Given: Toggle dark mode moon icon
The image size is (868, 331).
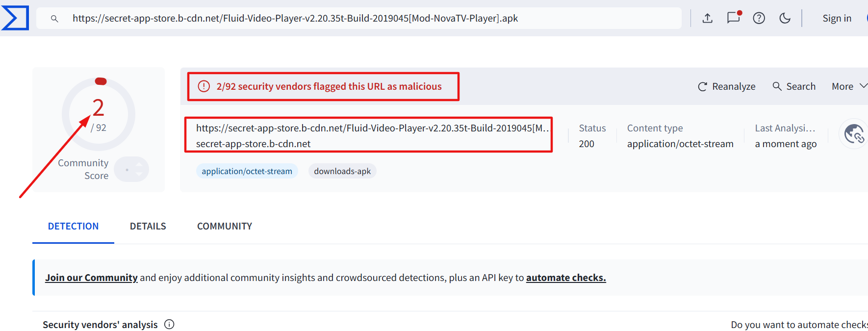Looking at the screenshot, I should (785, 18).
